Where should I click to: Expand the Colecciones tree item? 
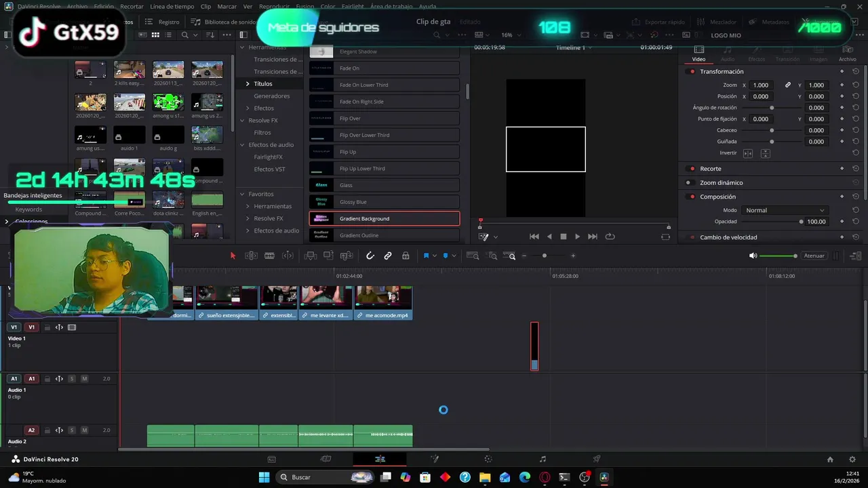pos(7,222)
